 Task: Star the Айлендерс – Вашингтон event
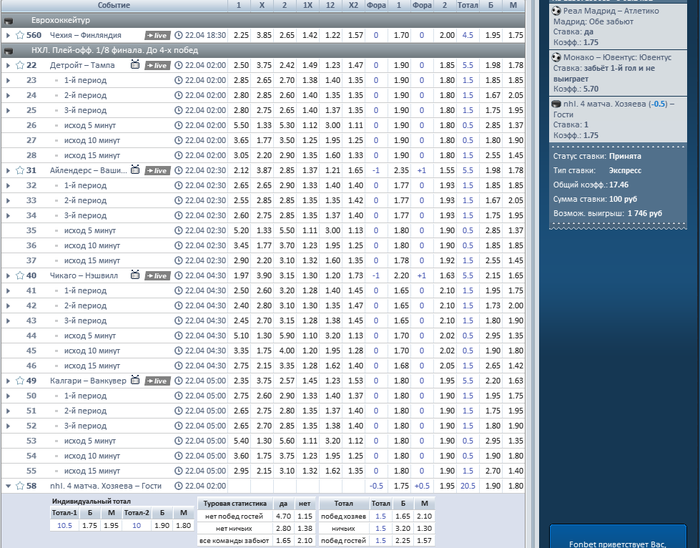[x=20, y=170]
